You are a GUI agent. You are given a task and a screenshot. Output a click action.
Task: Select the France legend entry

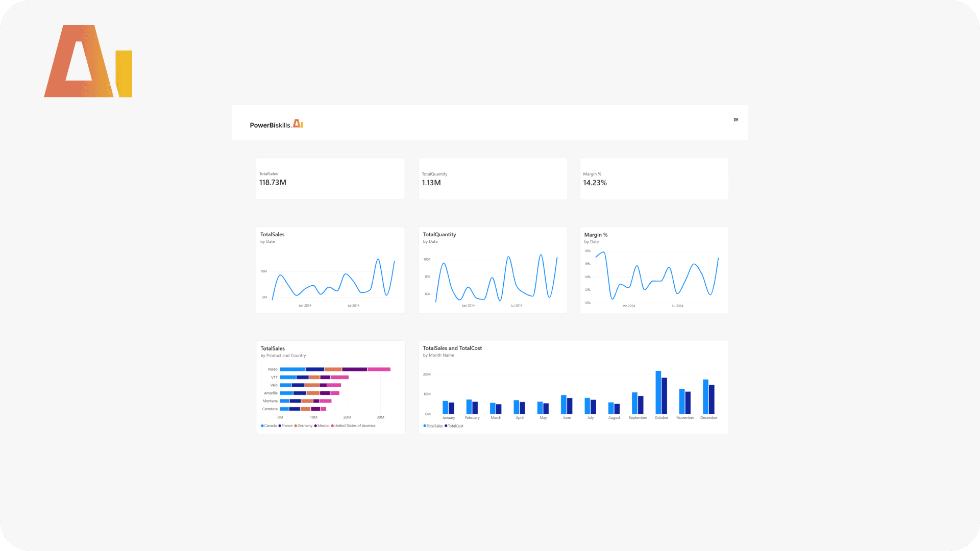(286, 425)
